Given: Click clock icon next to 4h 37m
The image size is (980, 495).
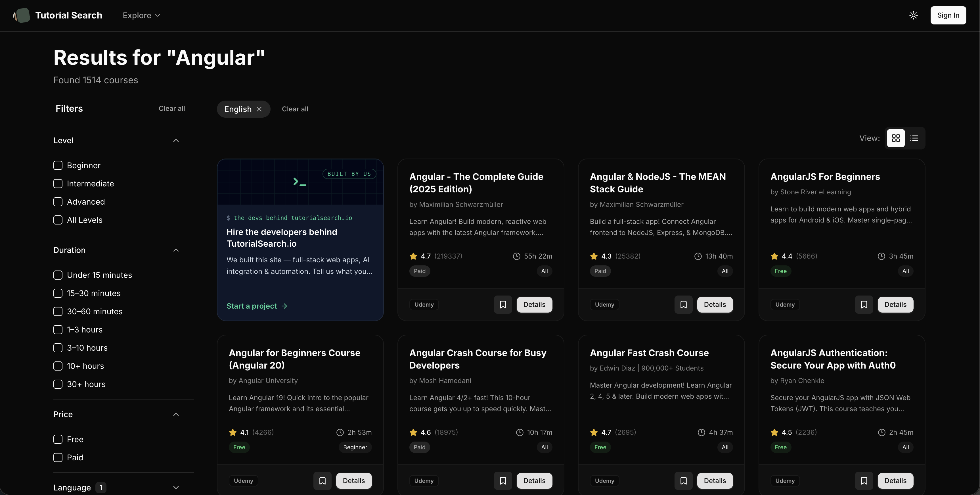Looking at the screenshot, I should [x=701, y=432].
